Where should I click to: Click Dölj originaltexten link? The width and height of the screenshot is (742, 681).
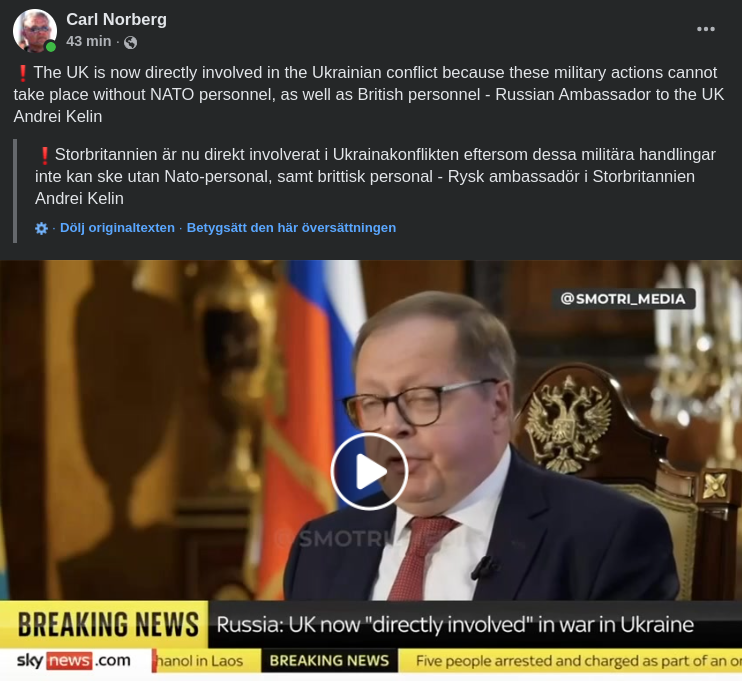(117, 228)
